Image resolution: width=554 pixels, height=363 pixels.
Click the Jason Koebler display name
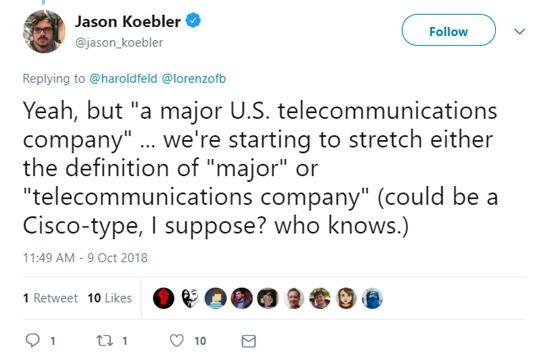click(128, 21)
